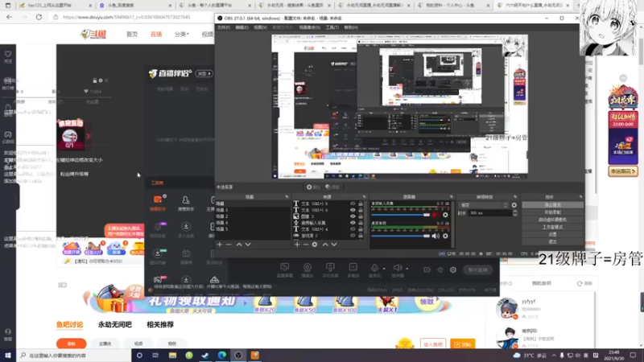Open the 渐变 transition dropdown
Image resolution: width=644 pixels, height=362 pixels.
[x=484, y=205]
